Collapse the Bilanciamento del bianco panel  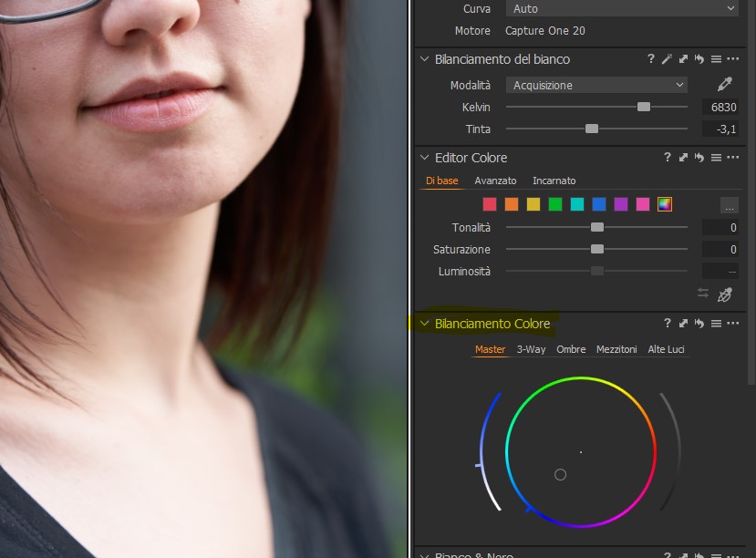[424, 58]
